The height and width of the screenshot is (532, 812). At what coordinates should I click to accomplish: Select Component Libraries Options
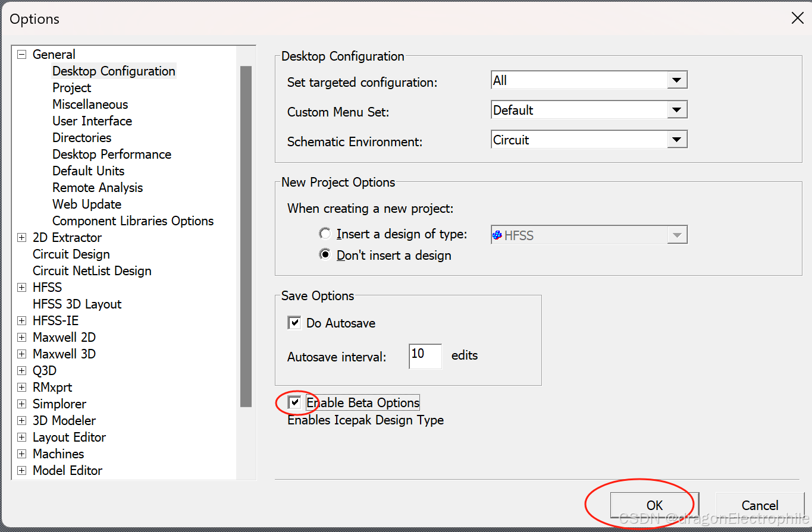(x=133, y=221)
